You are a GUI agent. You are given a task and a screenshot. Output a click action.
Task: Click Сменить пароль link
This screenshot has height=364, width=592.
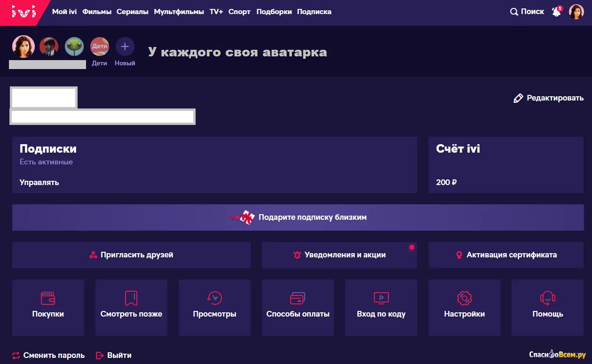coord(54,356)
